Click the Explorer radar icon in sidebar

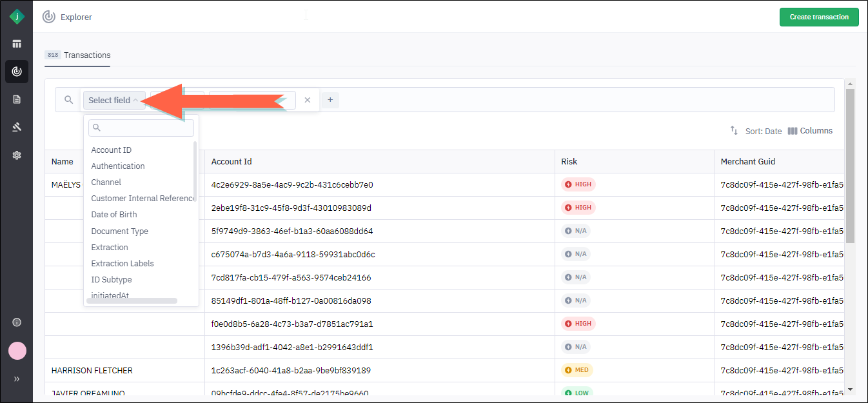pyautogui.click(x=17, y=72)
